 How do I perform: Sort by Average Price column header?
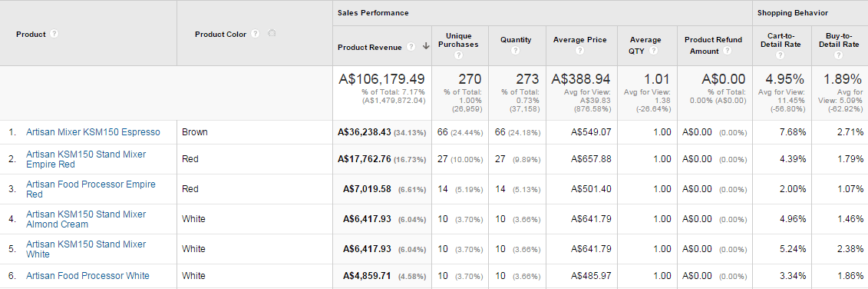tap(579, 39)
